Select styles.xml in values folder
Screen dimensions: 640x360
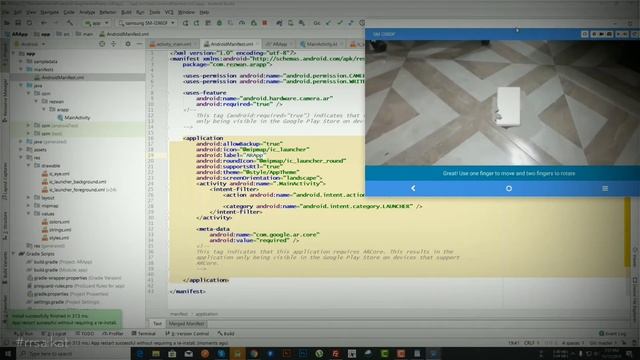pos(55,238)
